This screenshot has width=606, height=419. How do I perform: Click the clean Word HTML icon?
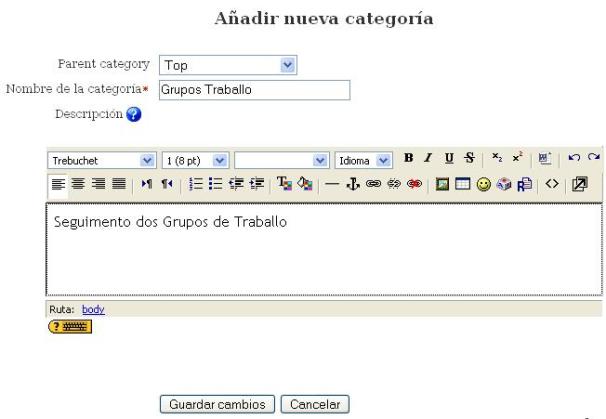coord(545,158)
